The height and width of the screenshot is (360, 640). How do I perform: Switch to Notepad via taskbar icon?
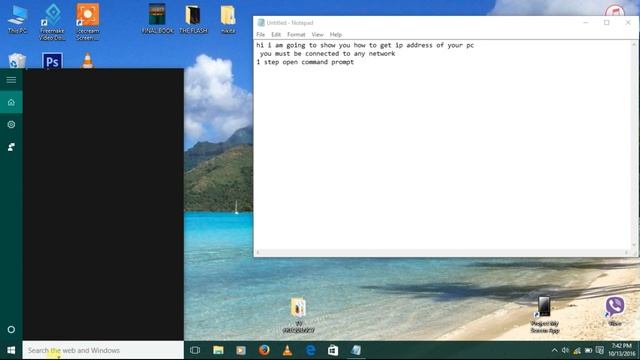[356, 350]
